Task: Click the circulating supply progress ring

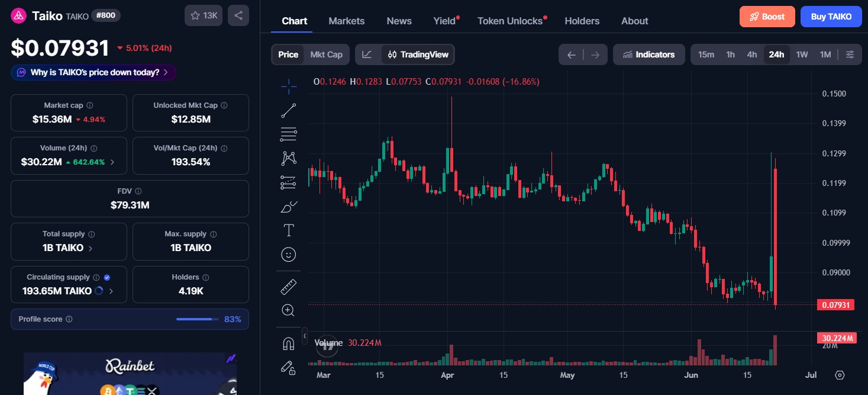Action: click(x=99, y=291)
